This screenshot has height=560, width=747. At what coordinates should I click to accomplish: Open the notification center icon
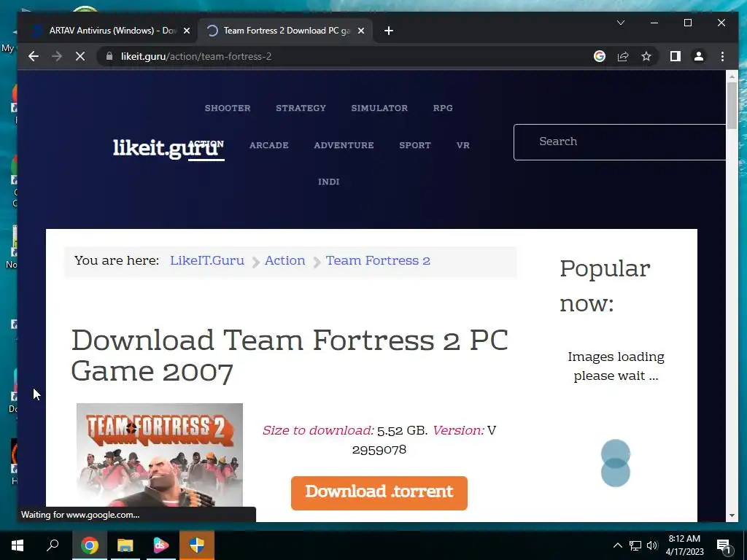tap(724, 545)
